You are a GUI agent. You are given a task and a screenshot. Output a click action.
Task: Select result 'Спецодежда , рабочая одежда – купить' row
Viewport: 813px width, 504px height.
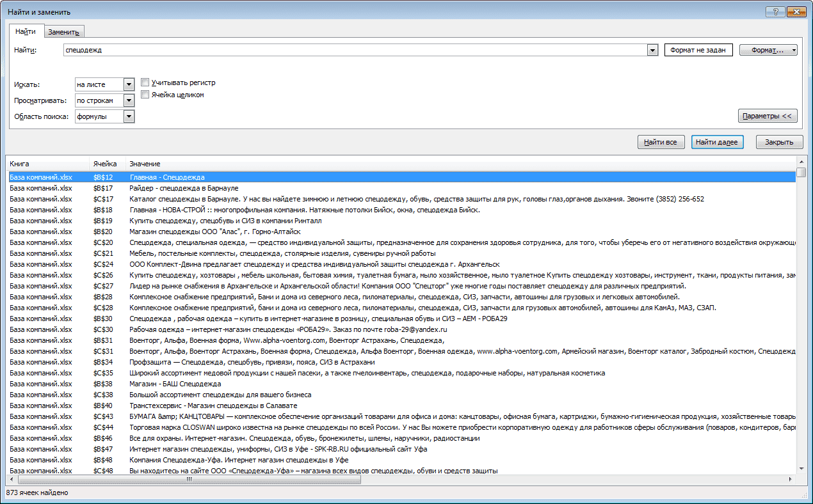coord(401,319)
